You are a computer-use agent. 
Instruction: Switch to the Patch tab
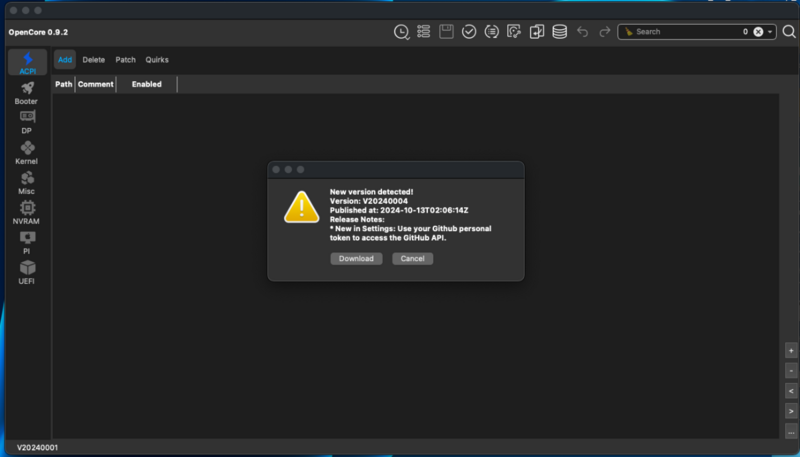click(x=126, y=60)
